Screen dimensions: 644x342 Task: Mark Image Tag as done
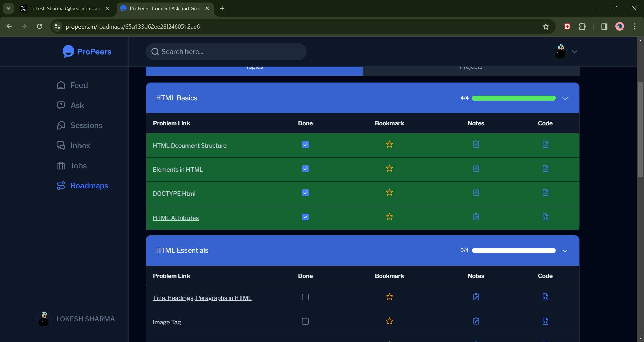coord(305,321)
